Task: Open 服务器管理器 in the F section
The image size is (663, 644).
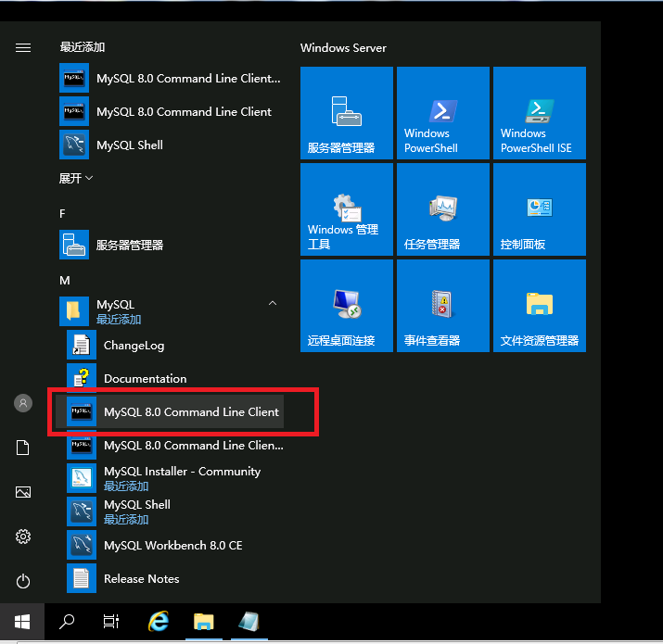Action: (172, 245)
